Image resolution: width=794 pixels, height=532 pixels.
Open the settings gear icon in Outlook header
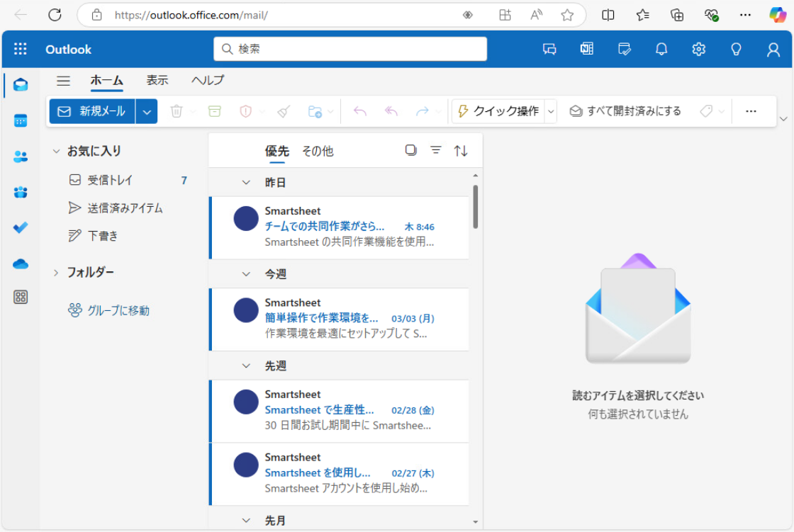(x=698, y=49)
